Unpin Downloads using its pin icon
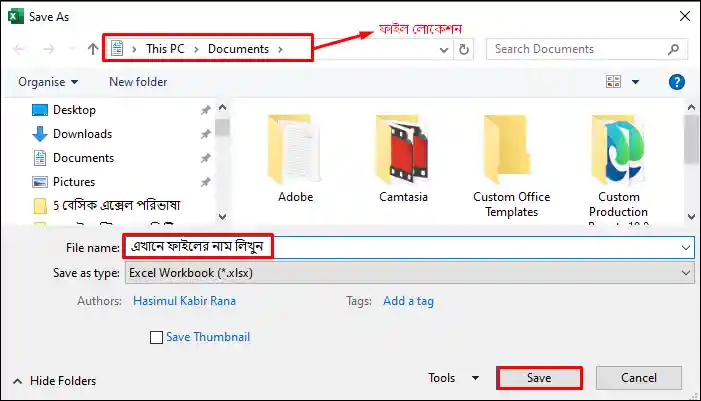The width and height of the screenshot is (701, 401). 205,134
